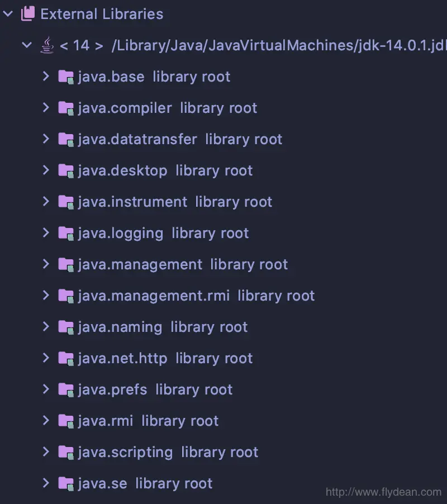The width and height of the screenshot is (447, 504).
Task: Expand java.se library root
Action: click(46, 483)
